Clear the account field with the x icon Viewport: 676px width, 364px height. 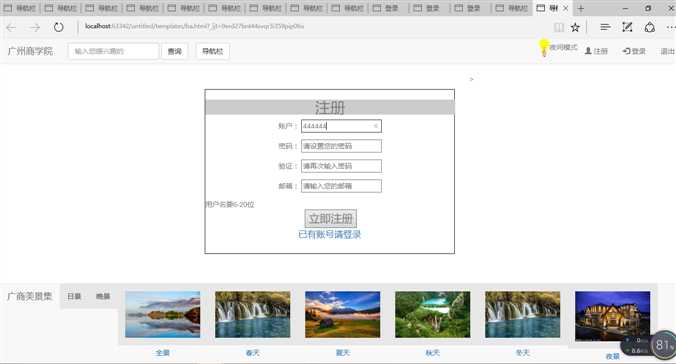[376, 126]
